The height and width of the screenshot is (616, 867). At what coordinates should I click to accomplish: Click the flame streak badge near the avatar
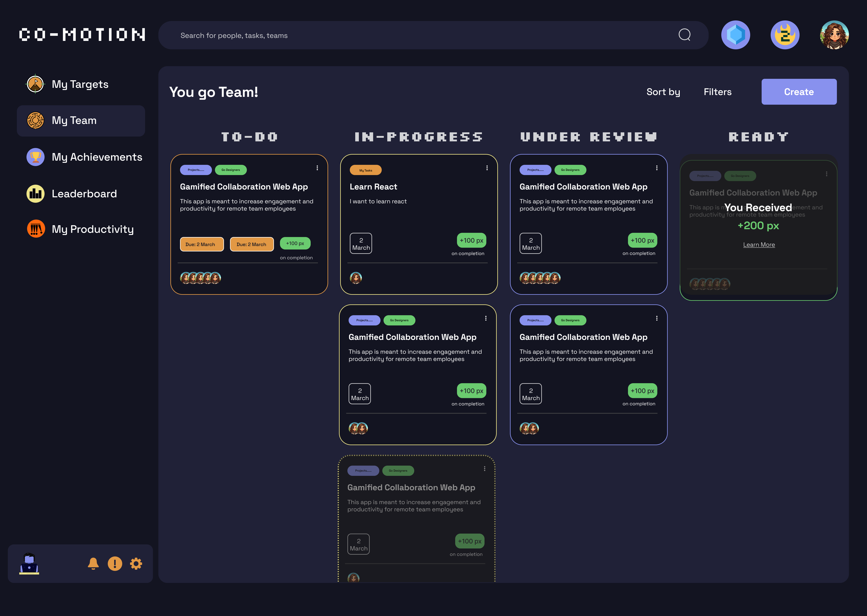tap(785, 34)
